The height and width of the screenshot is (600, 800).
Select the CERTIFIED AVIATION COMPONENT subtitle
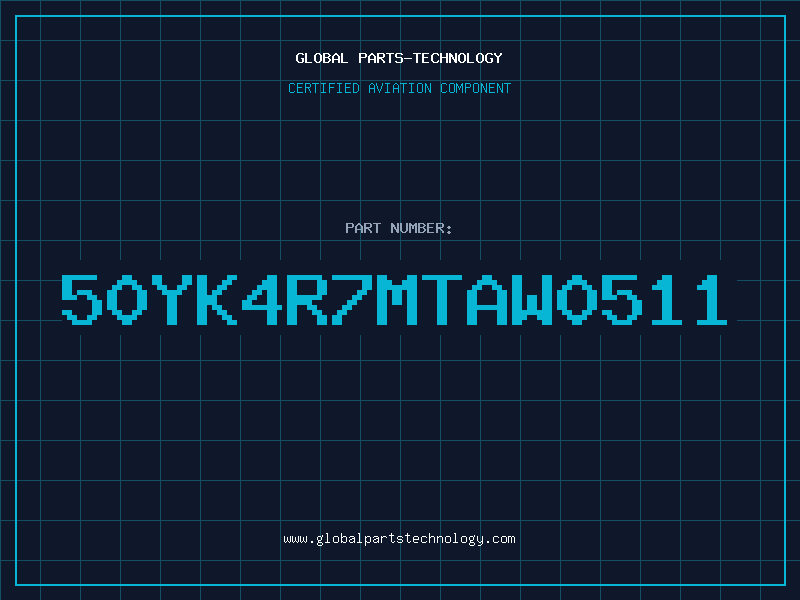[399, 88]
